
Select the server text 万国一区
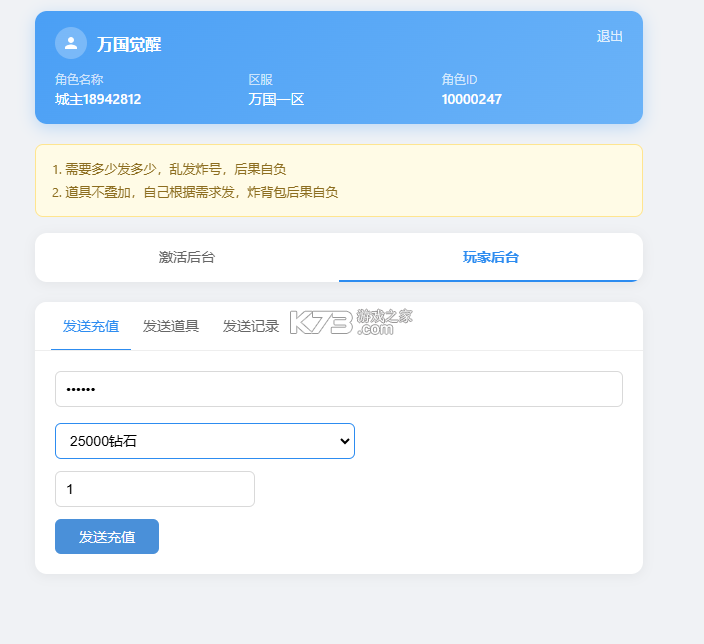click(276, 99)
